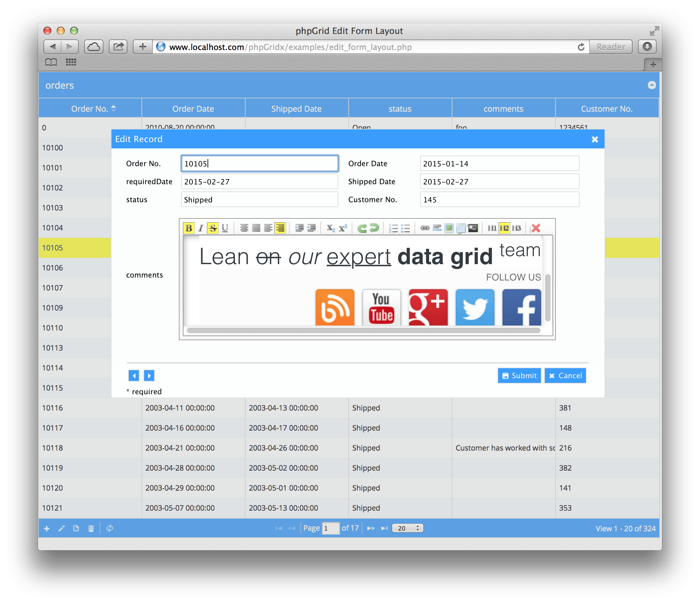Click the browser Share button
Image resolution: width=700 pixels, height=603 pixels.
click(118, 47)
